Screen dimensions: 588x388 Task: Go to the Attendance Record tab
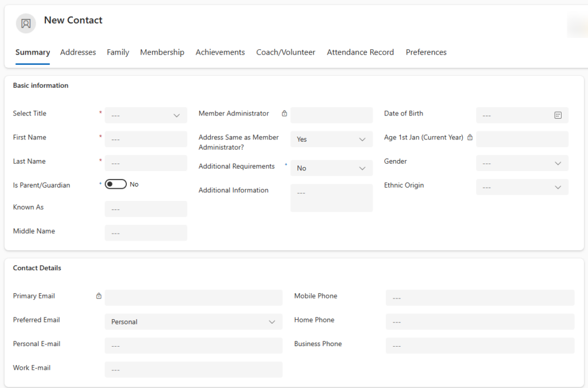[360, 52]
